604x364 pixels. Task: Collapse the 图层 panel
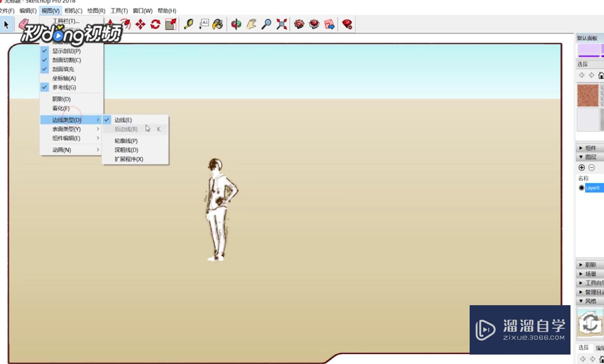(x=590, y=157)
